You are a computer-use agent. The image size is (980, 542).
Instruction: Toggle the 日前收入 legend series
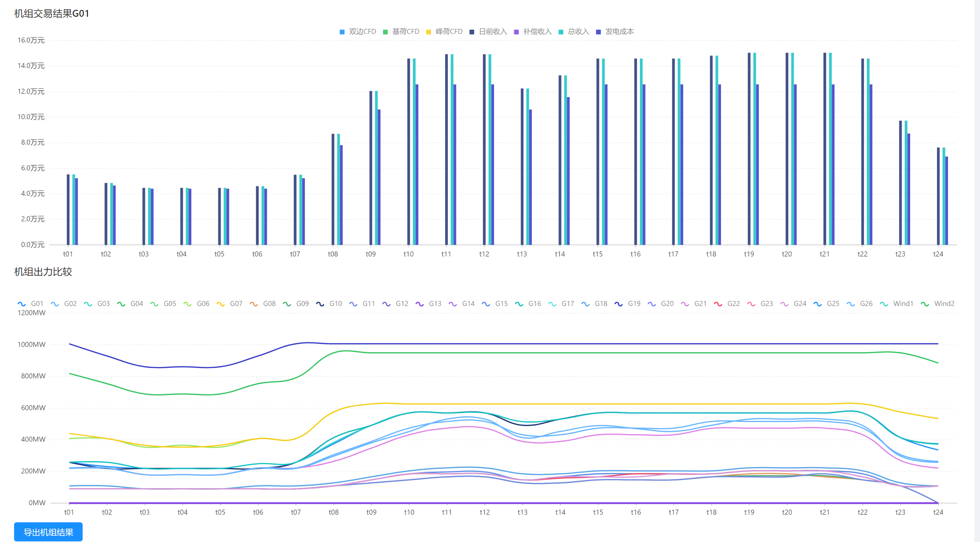coord(488,31)
